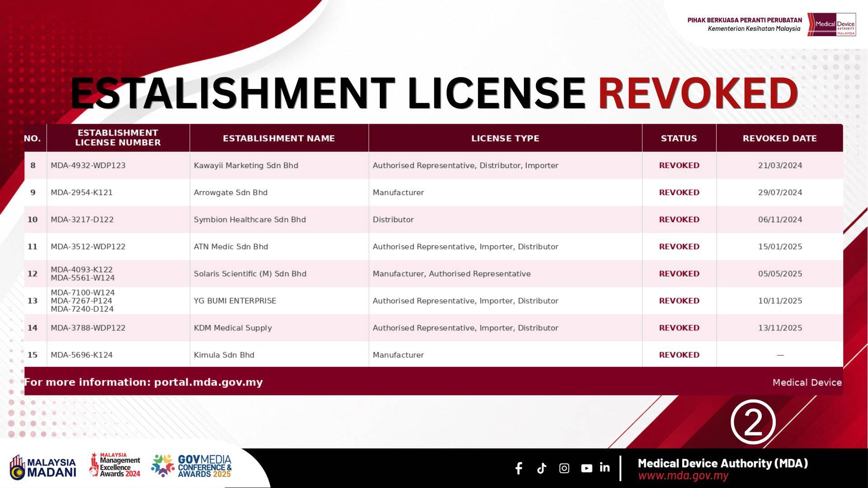
Task: Click REVOKED status for Kawayii Marketing
Action: point(679,165)
